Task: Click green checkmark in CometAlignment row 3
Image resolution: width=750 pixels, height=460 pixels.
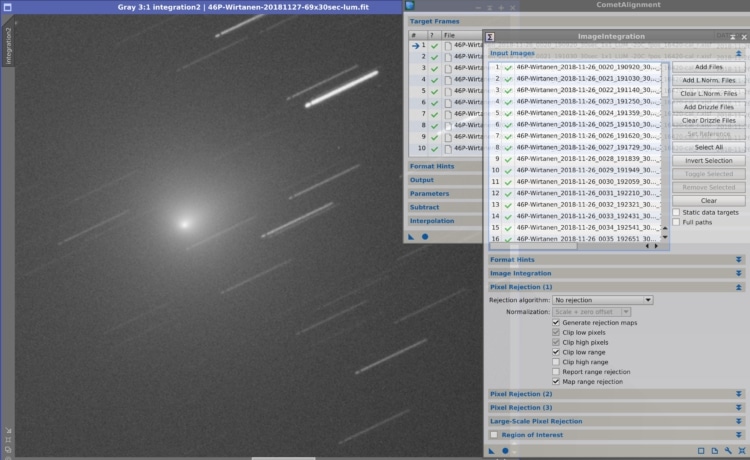Action: (x=434, y=68)
